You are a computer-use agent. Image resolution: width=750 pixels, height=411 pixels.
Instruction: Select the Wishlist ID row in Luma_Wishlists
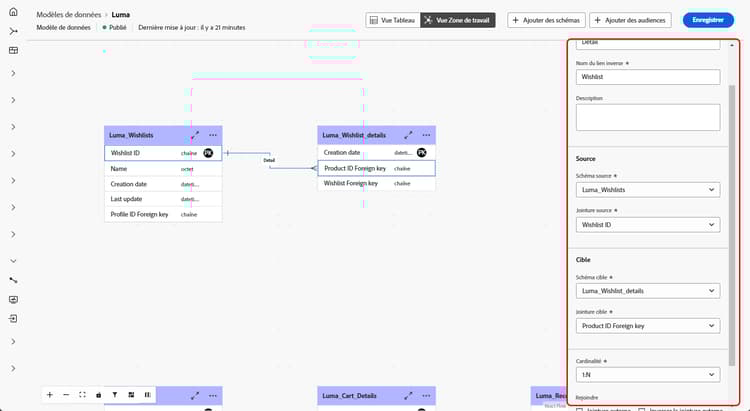point(163,153)
